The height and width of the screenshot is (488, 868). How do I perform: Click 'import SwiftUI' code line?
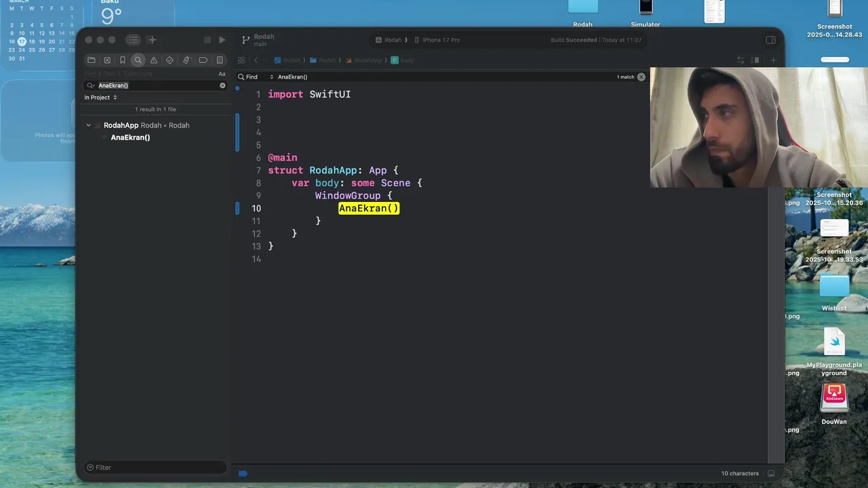coord(309,94)
